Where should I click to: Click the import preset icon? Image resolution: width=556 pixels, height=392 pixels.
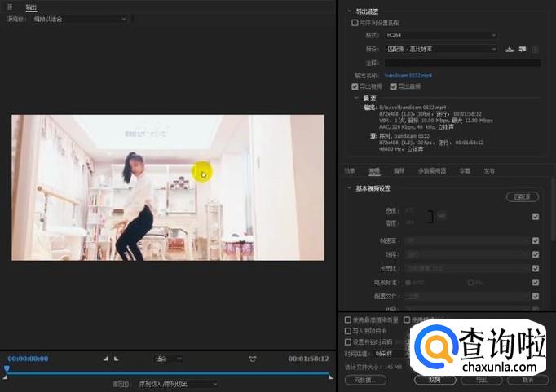(523, 49)
